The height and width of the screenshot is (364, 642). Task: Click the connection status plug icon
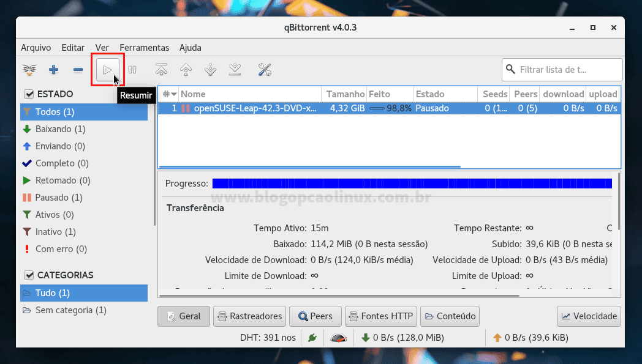[x=312, y=338]
